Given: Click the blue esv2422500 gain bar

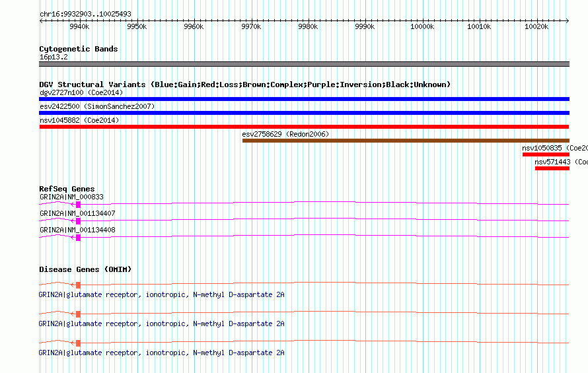Looking at the screenshot, I should 304,113.
